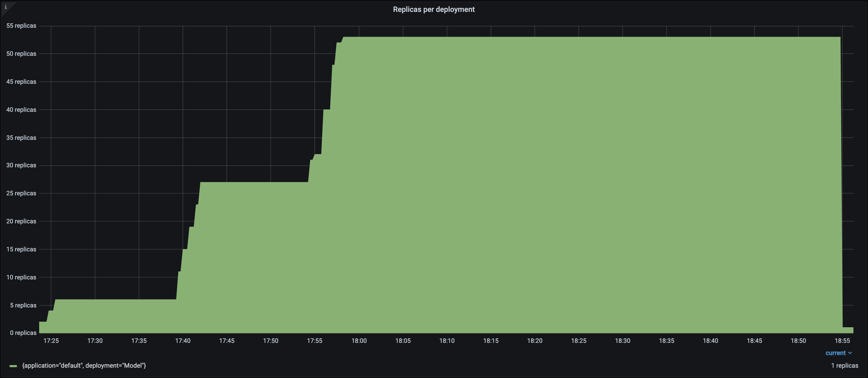Click the panel info icon in corner
The width and height of the screenshot is (868, 378).
point(5,7)
